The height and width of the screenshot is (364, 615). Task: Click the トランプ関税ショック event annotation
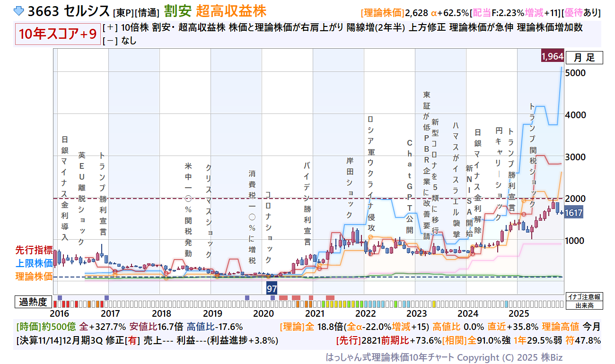(532, 155)
